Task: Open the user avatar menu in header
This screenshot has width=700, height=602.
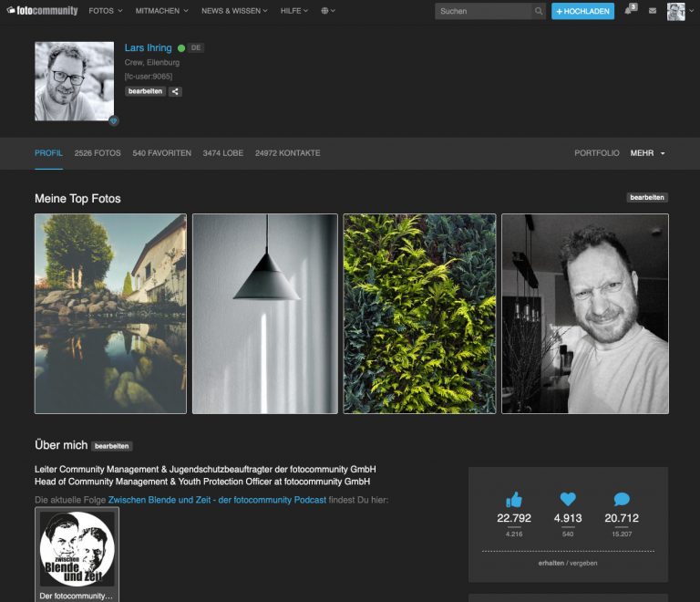Action: (675, 11)
